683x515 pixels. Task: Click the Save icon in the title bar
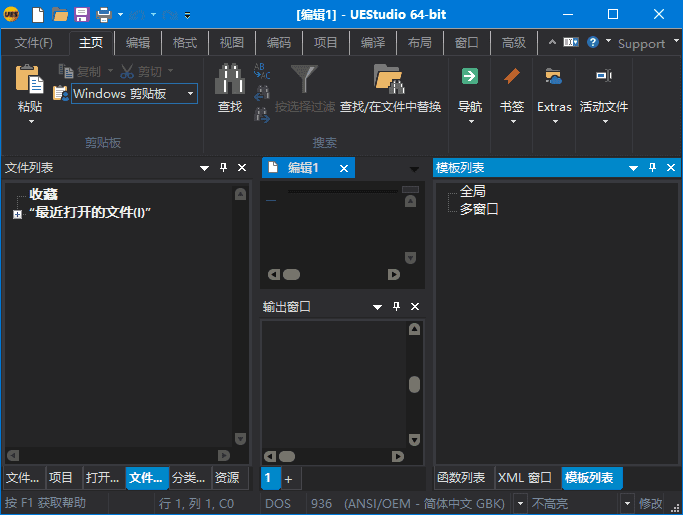click(x=82, y=14)
